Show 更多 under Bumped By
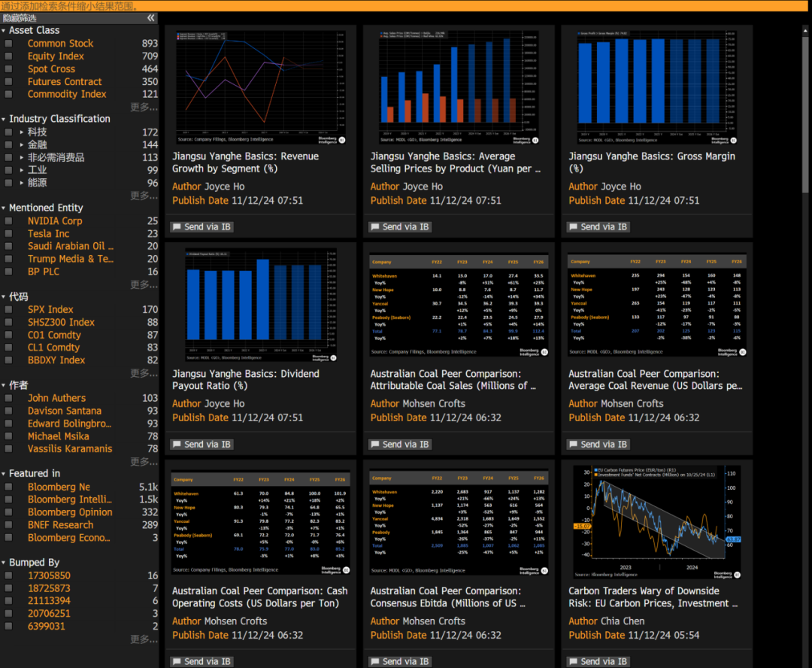 click(x=144, y=639)
